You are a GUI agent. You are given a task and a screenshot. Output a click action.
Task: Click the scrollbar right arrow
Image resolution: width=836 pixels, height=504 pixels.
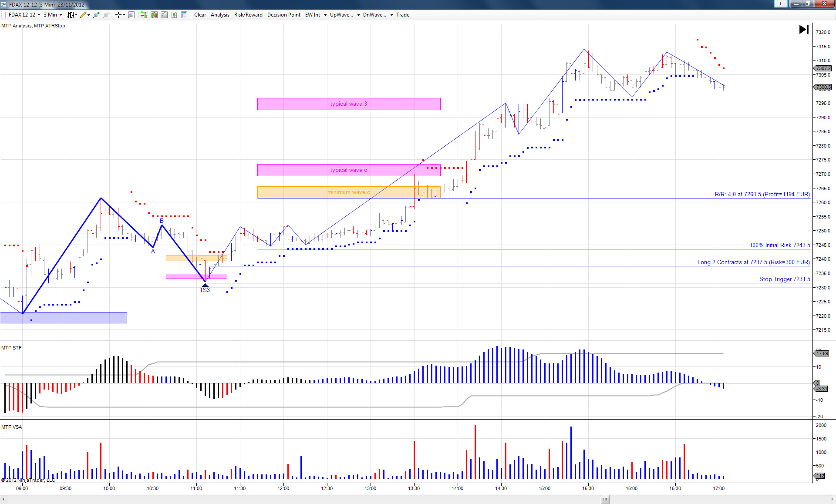click(x=831, y=499)
